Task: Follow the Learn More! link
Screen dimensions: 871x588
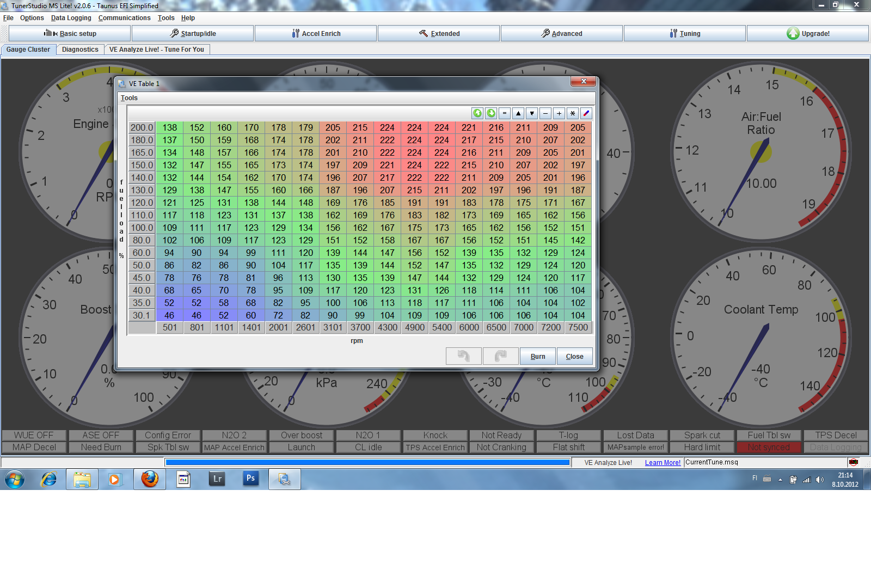Action: tap(663, 463)
